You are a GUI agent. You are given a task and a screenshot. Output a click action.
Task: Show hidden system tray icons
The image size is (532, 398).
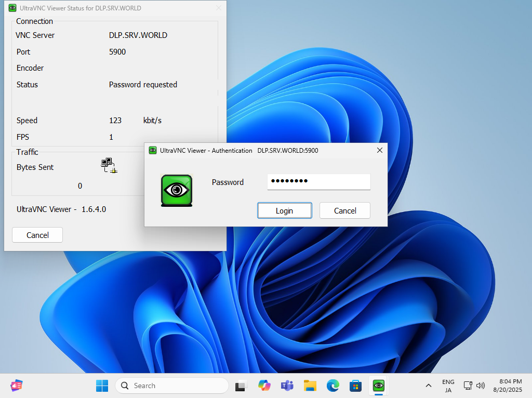click(x=429, y=386)
